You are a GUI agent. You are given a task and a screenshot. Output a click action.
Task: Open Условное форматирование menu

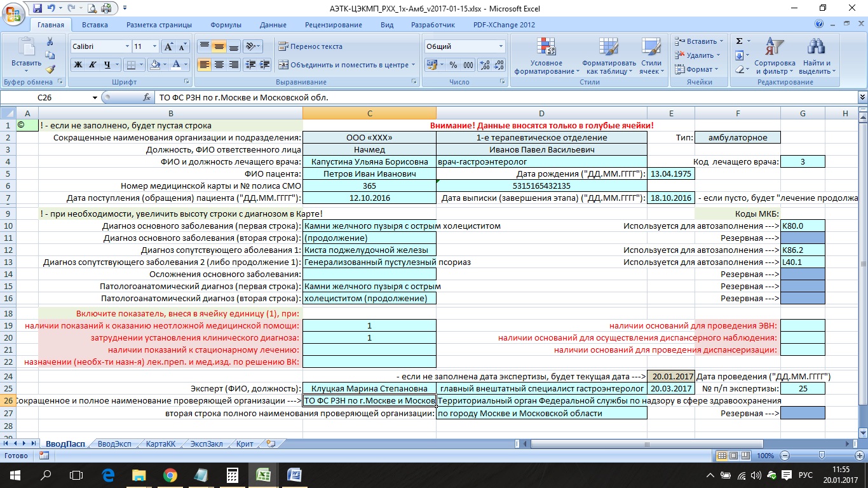pos(546,56)
